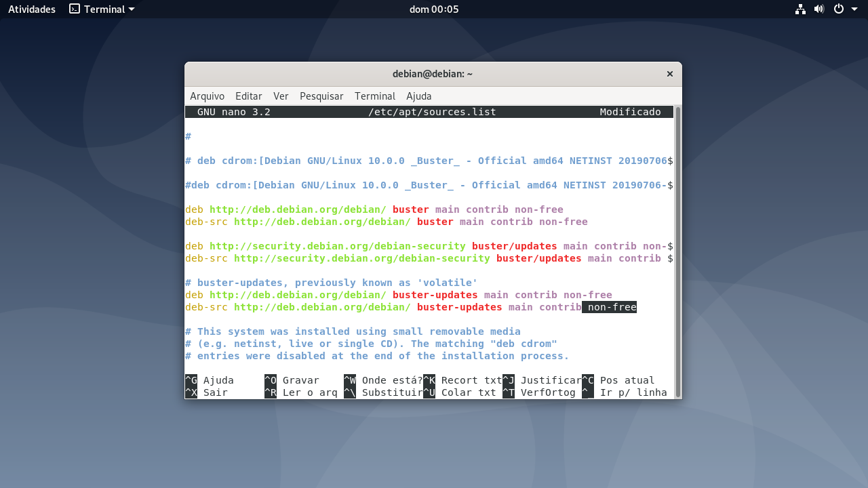Click the GNU nano 3.2 header text

tap(234, 112)
